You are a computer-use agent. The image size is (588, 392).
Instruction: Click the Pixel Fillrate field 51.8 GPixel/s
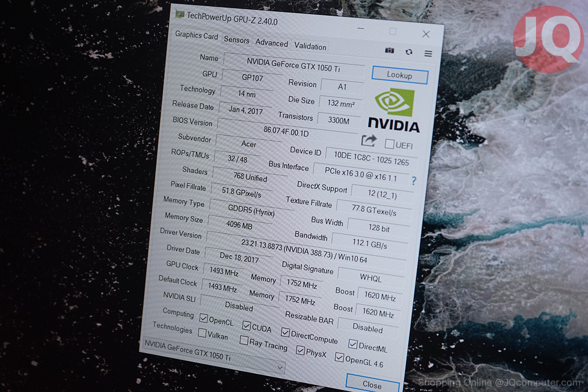tap(242, 194)
